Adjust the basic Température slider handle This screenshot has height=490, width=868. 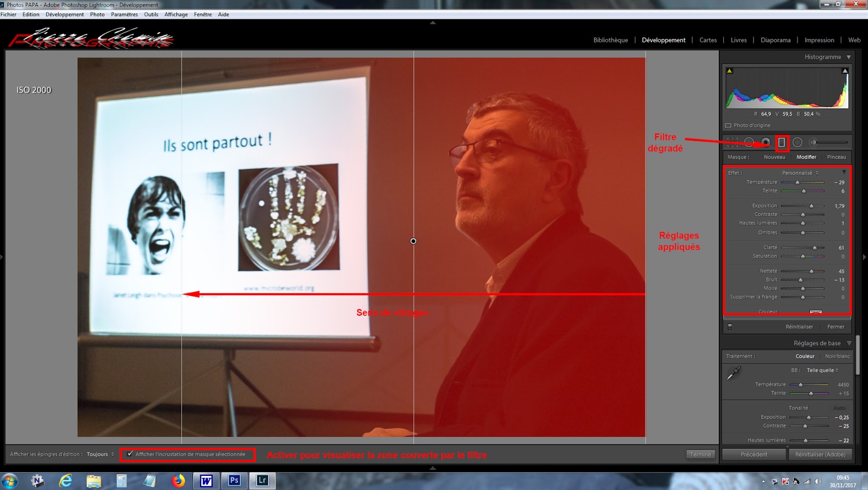pyautogui.click(x=801, y=385)
